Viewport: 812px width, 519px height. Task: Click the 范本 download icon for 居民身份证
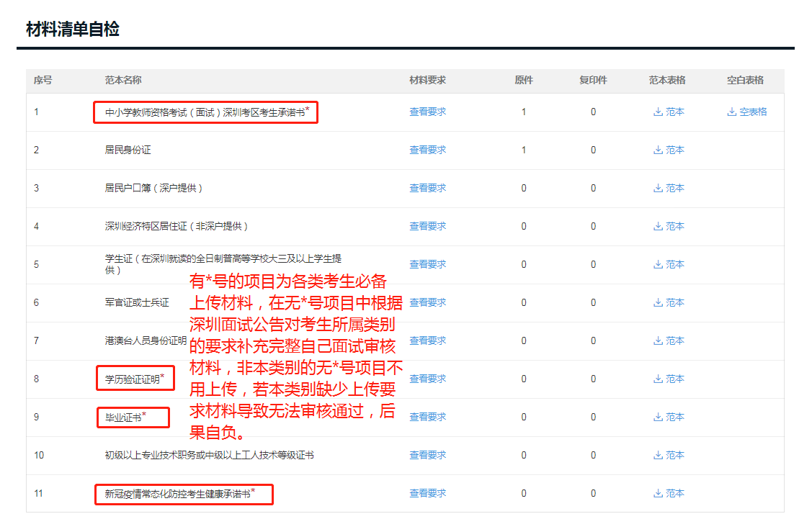(x=658, y=150)
